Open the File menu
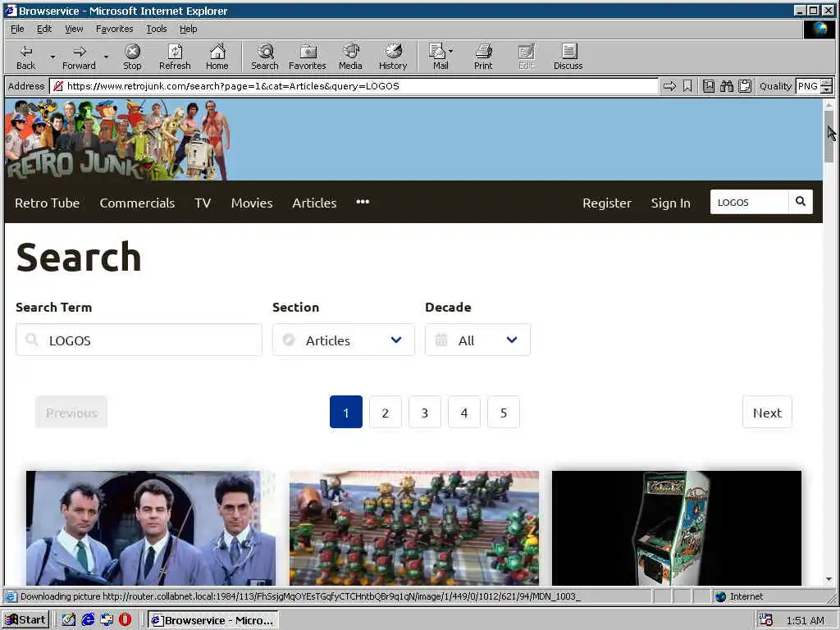 (17, 29)
